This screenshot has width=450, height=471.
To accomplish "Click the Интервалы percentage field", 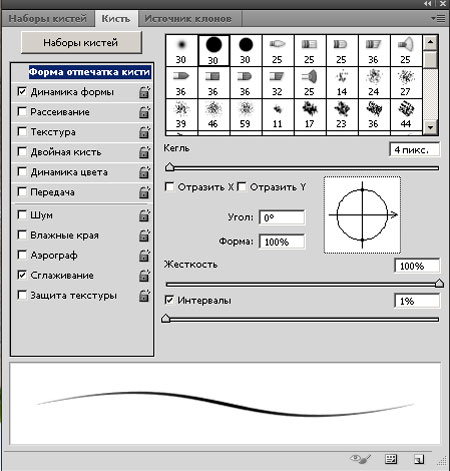I will 417,301.
